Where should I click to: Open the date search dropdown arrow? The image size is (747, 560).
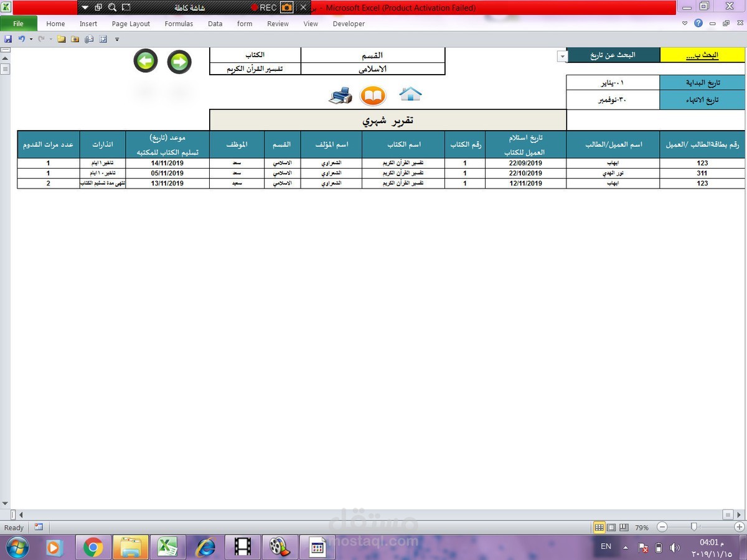(562, 56)
